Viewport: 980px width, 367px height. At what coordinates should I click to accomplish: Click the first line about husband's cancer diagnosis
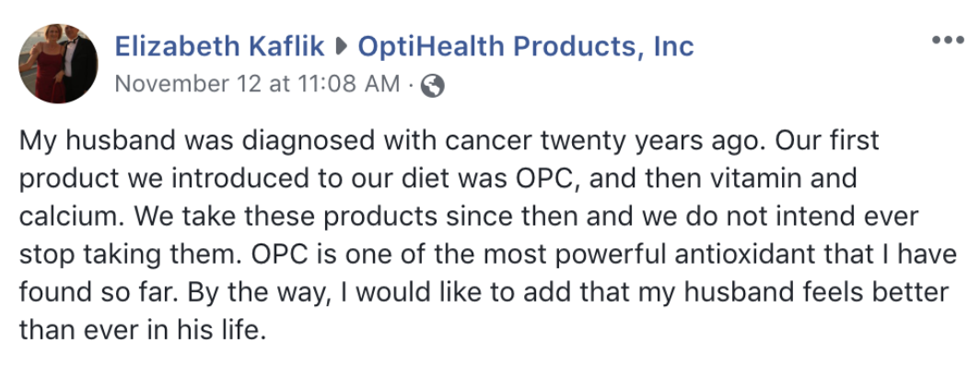[x=449, y=141]
